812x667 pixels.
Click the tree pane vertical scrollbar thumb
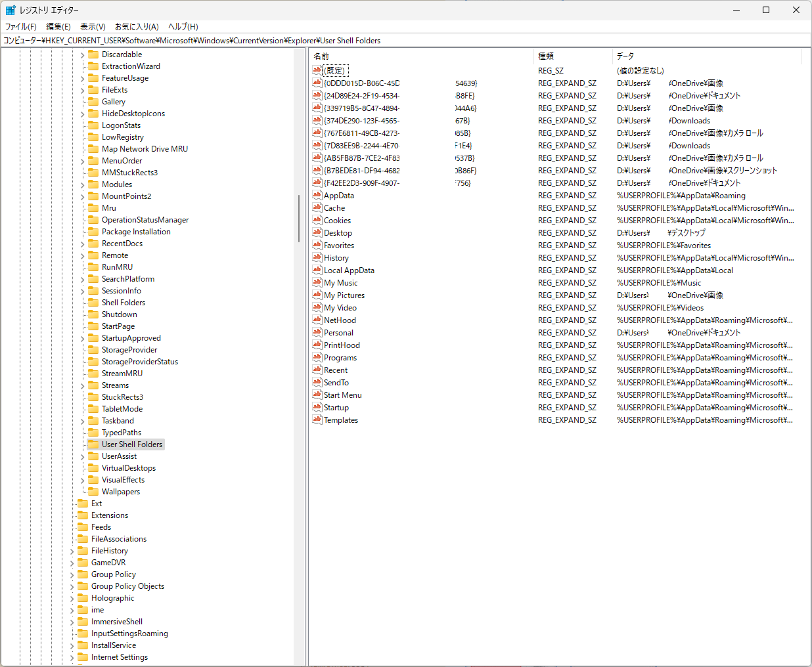[x=300, y=218]
